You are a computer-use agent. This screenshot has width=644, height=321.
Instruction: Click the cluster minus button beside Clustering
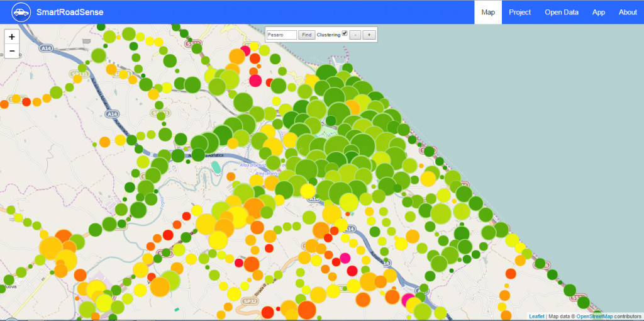tap(356, 35)
